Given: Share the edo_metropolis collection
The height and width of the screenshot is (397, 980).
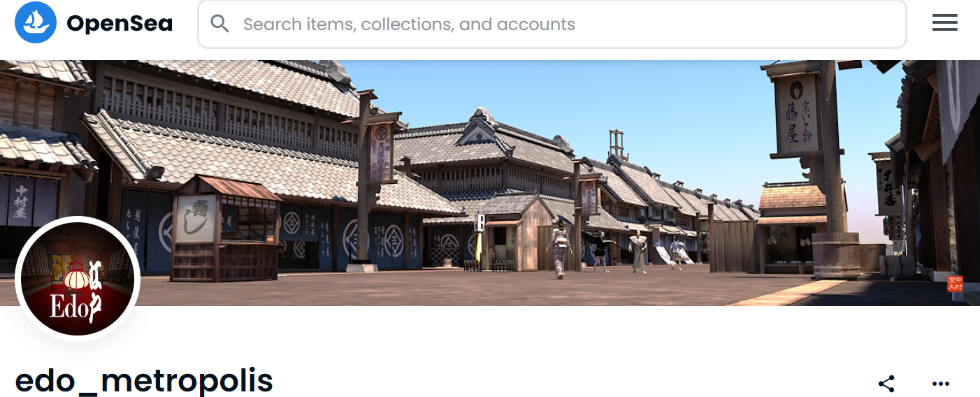Looking at the screenshot, I should 886,384.
